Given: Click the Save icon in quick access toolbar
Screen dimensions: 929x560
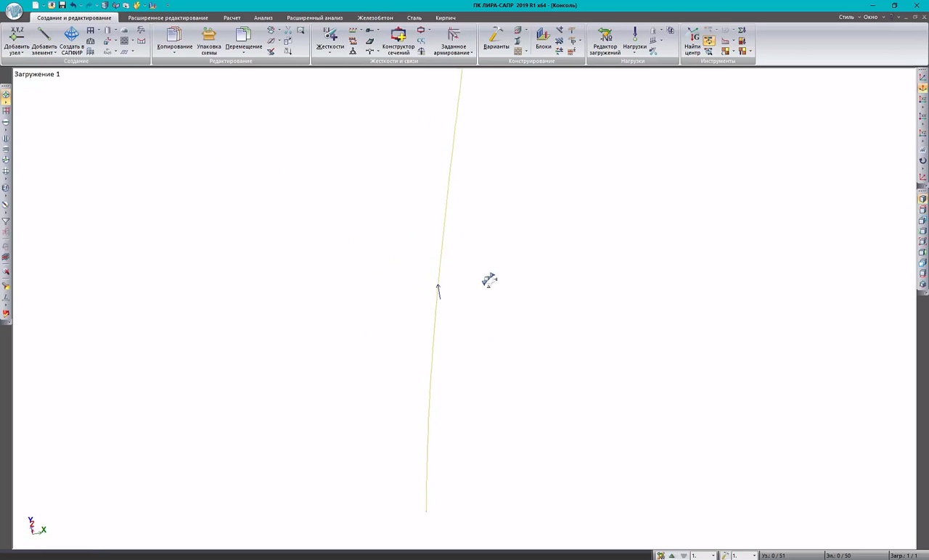Looking at the screenshot, I should click(x=62, y=5).
